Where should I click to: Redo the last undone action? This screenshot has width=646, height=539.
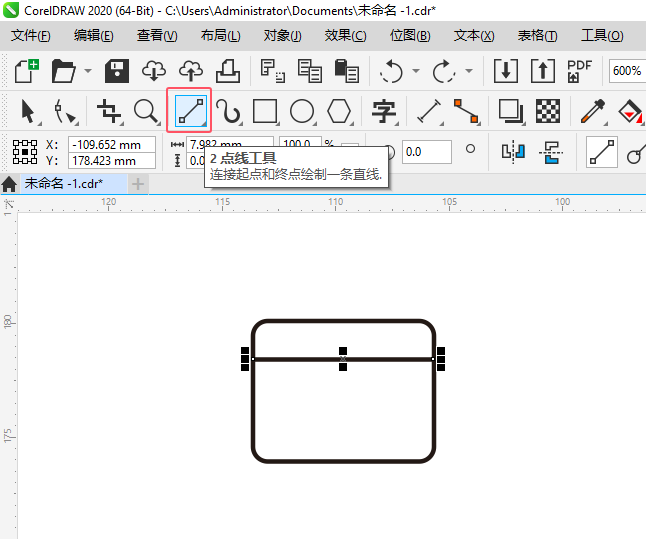[444, 71]
